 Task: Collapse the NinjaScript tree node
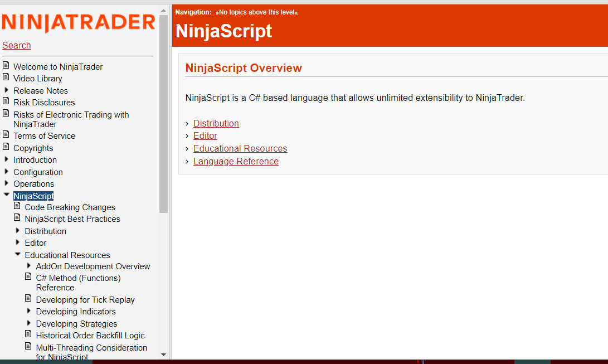click(7, 195)
